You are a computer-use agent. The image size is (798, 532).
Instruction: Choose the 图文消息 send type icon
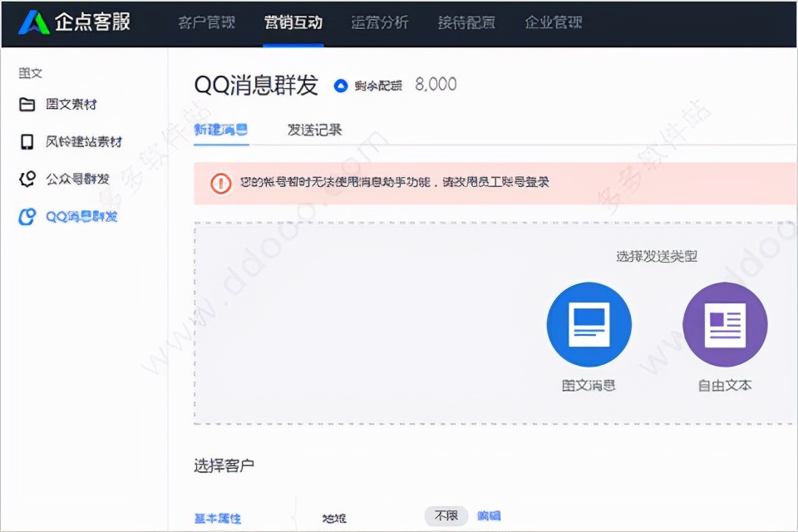[x=589, y=324]
